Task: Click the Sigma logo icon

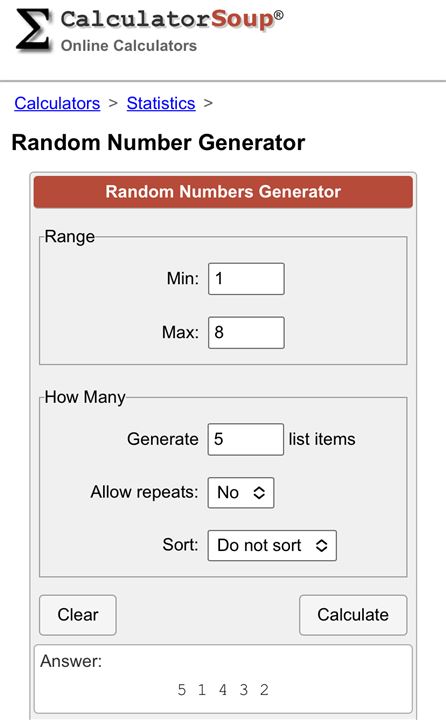Action: pos(33,29)
